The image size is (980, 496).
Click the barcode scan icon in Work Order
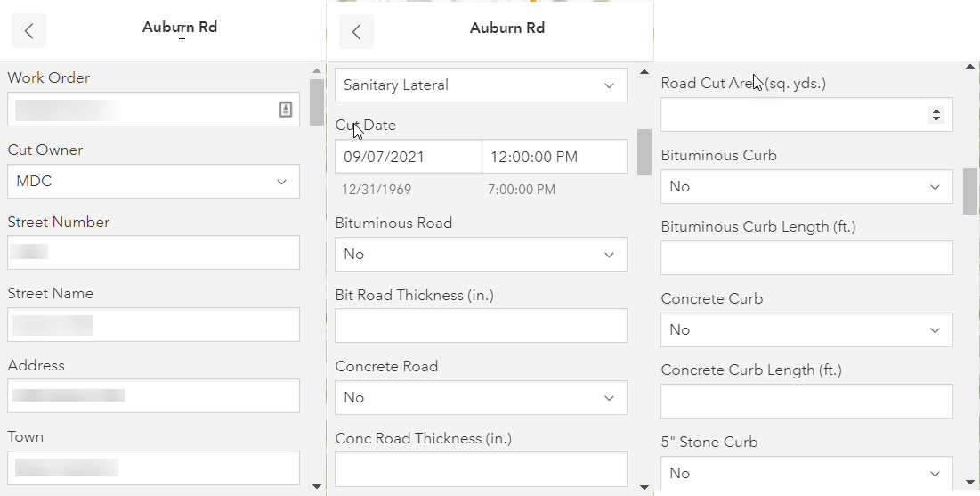point(286,110)
